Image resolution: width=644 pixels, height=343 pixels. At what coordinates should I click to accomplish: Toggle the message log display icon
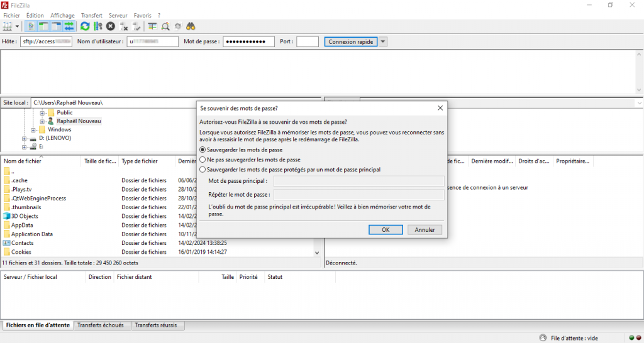pyautogui.click(x=31, y=26)
